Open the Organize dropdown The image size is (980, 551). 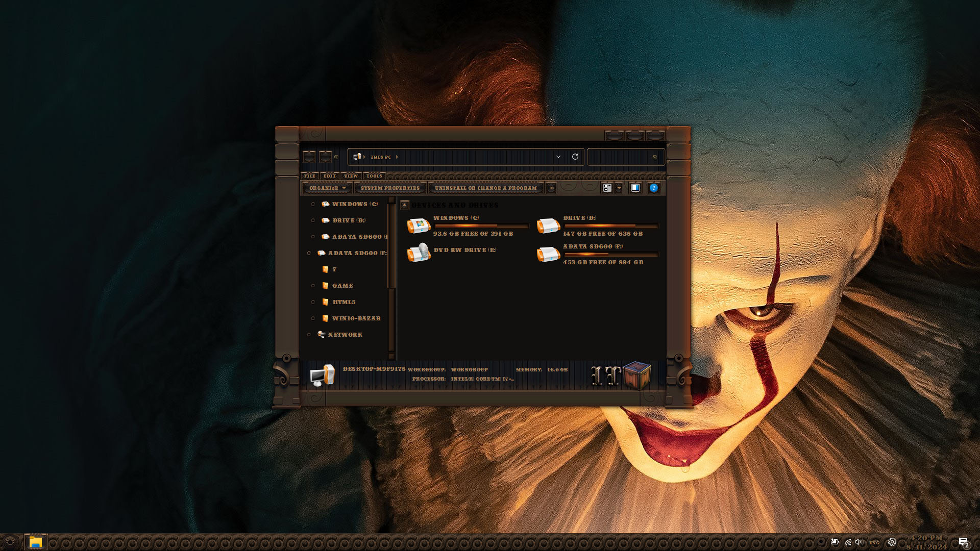point(327,188)
